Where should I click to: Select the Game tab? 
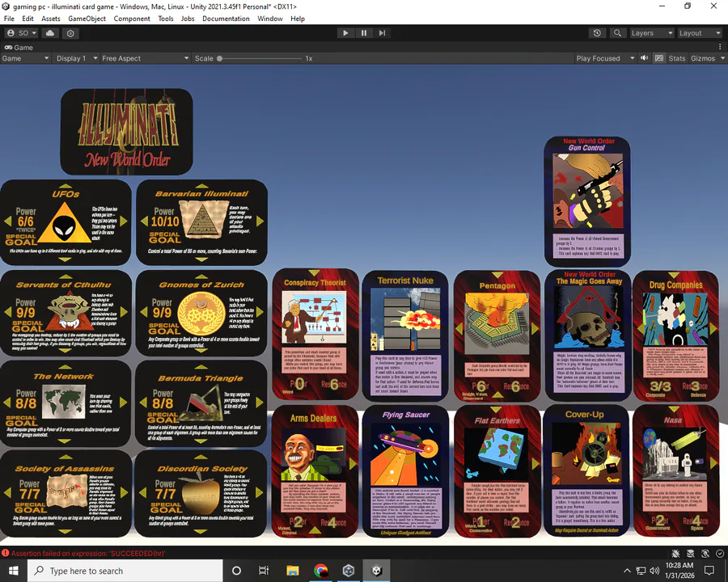pos(19,48)
